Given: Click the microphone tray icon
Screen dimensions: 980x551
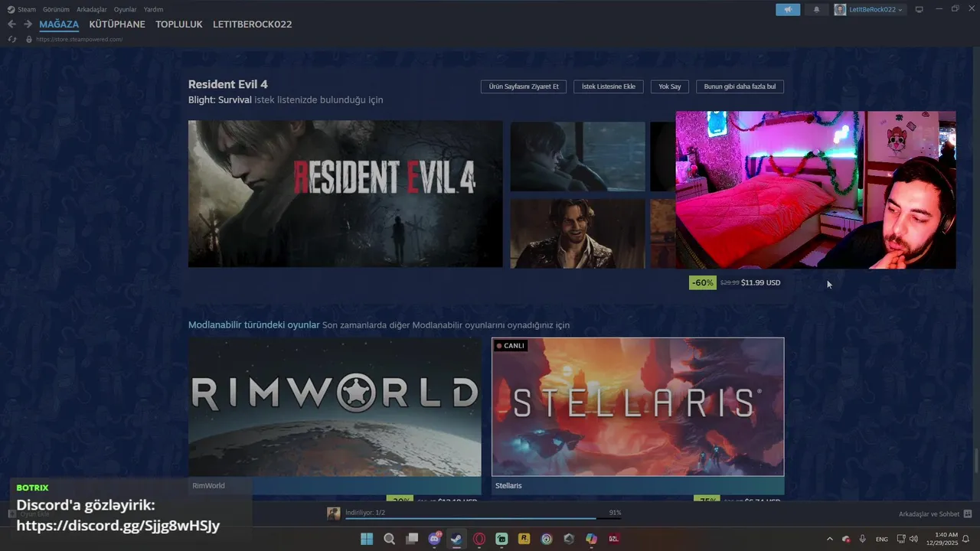Looking at the screenshot, I should (863, 539).
